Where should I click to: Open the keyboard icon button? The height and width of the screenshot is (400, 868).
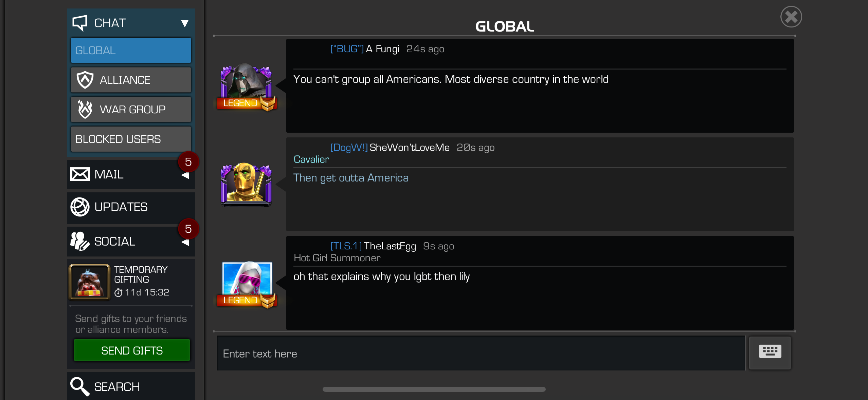tap(770, 352)
